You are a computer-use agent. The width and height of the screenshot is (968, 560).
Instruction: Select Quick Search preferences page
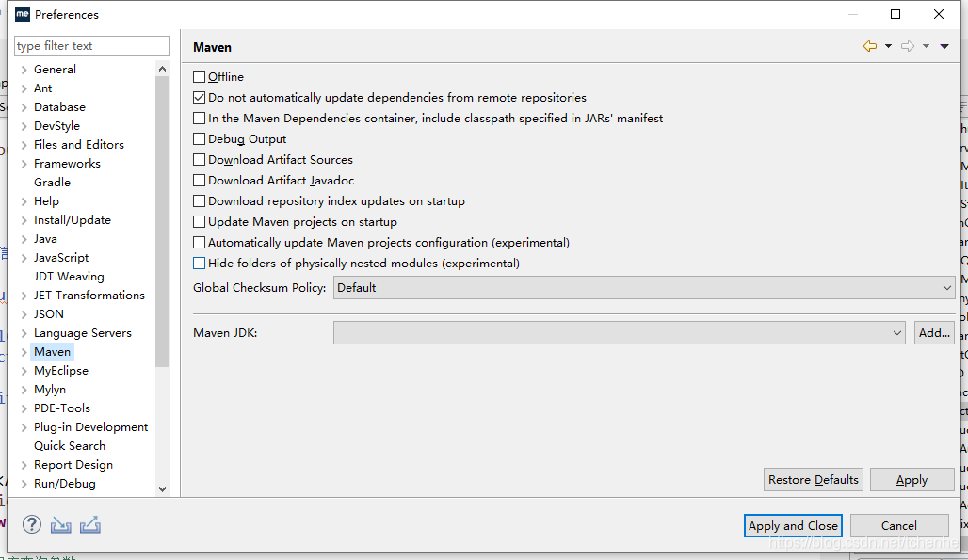70,446
